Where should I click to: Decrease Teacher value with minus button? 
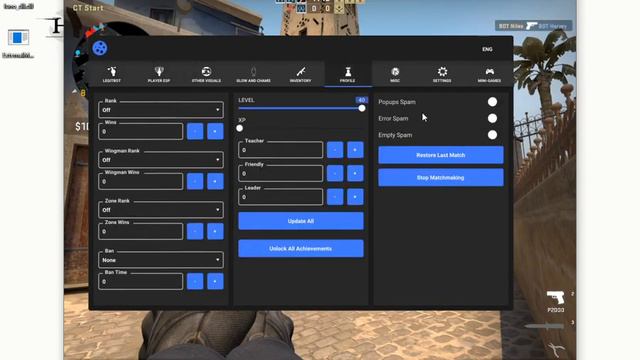335,150
